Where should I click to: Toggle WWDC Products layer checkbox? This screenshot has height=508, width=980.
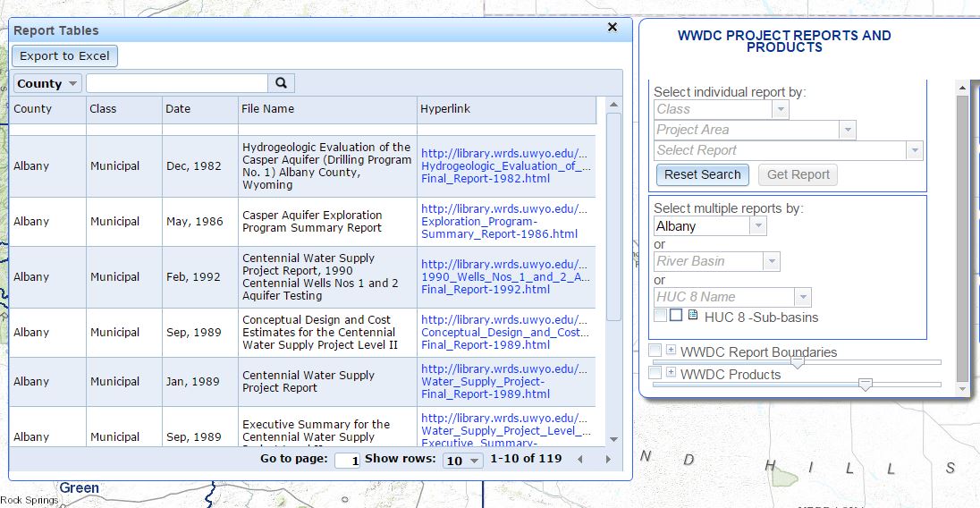(x=655, y=372)
